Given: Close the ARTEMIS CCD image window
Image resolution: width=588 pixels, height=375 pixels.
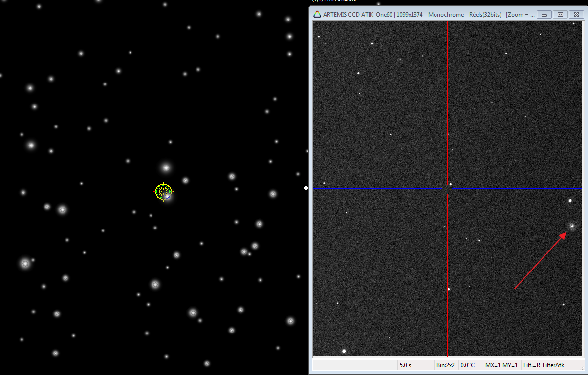Looking at the screenshot, I should [577, 14].
